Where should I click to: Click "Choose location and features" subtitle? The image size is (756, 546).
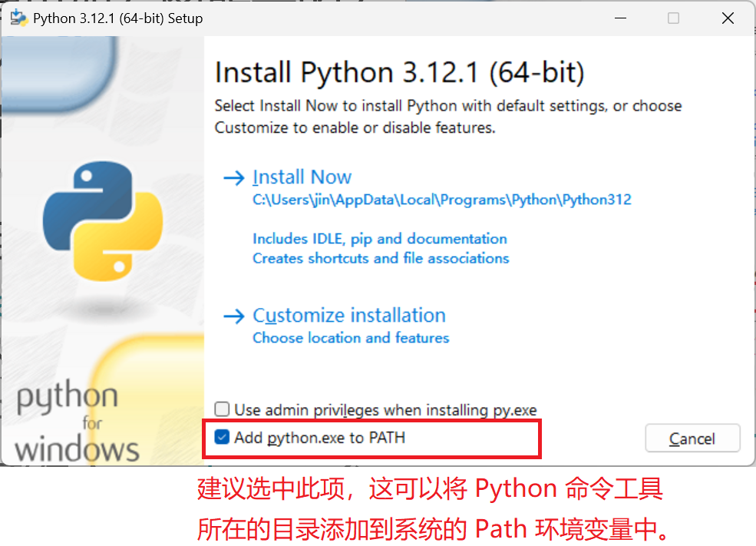point(351,338)
